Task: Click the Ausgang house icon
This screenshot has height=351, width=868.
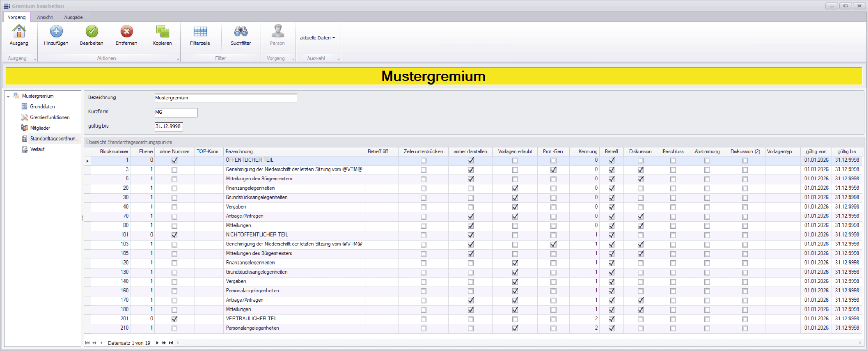Action: (x=19, y=32)
